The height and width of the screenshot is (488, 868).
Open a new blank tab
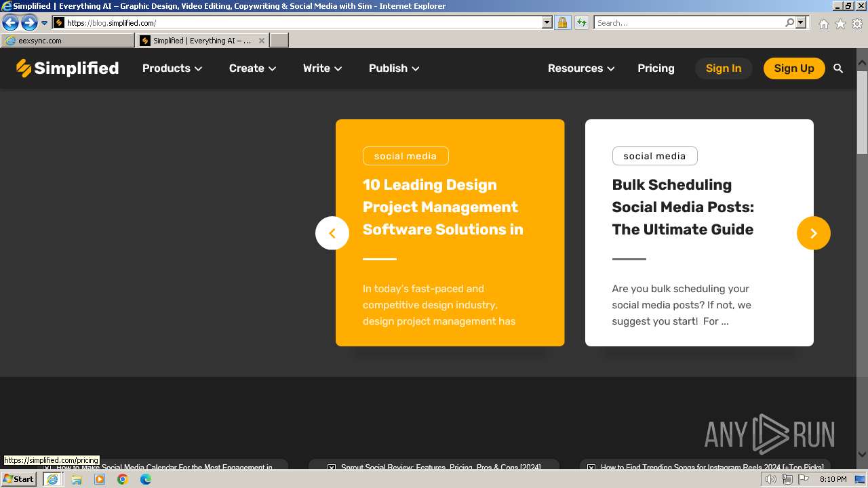point(279,41)
